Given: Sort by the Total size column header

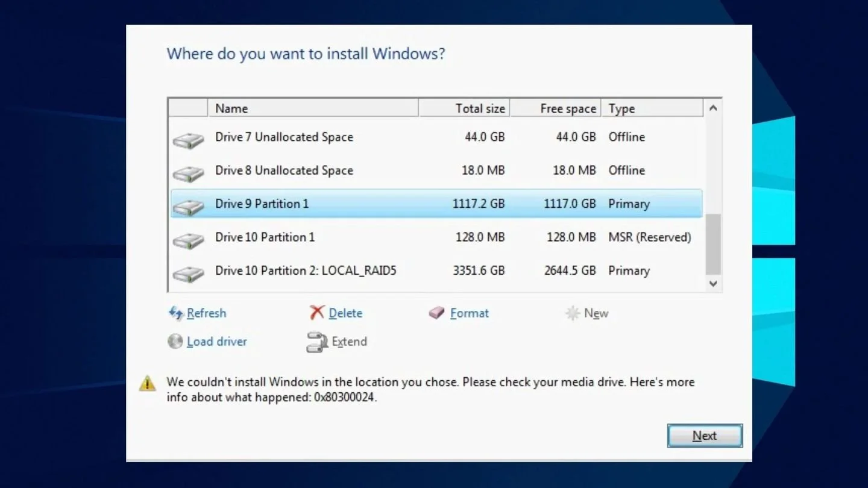Looking at the screenshot, I should (x=464, y=108).
